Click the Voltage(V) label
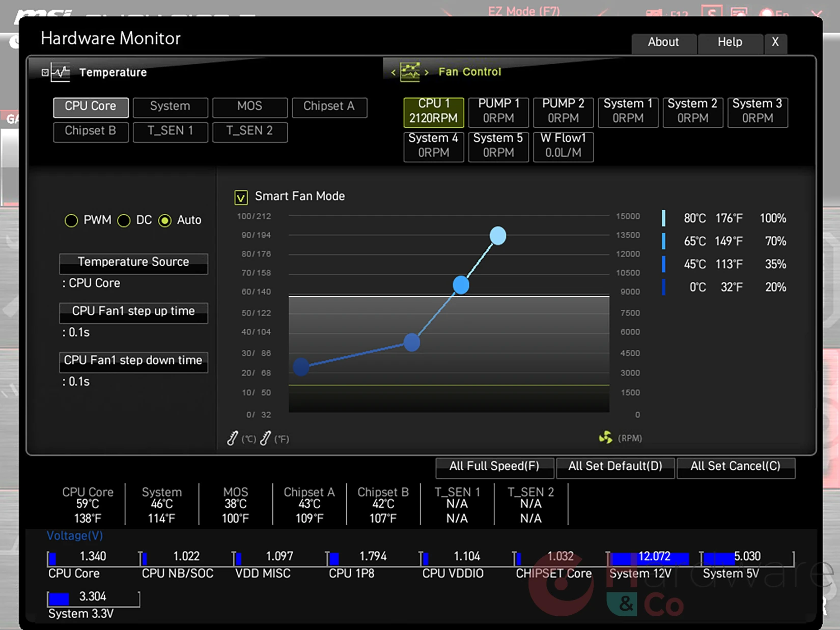This screenshot has height=630, width=840. click(x=75, y=536)
